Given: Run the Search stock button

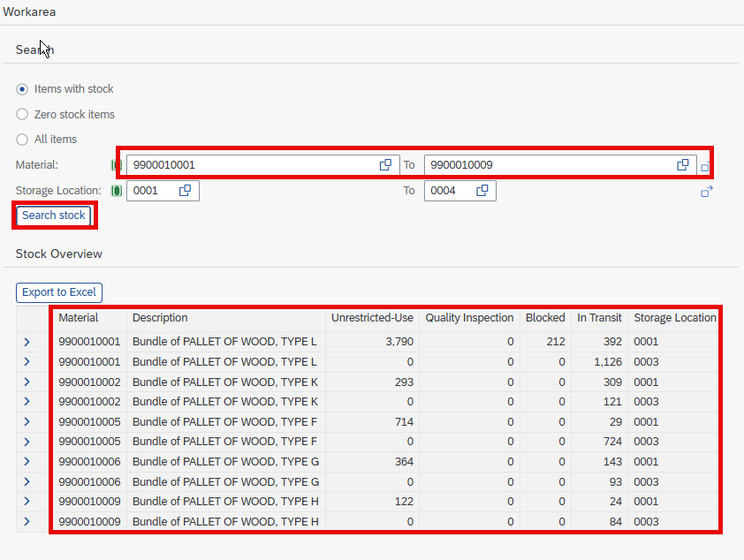Looking at the screenshot, I should coord(54,216).
